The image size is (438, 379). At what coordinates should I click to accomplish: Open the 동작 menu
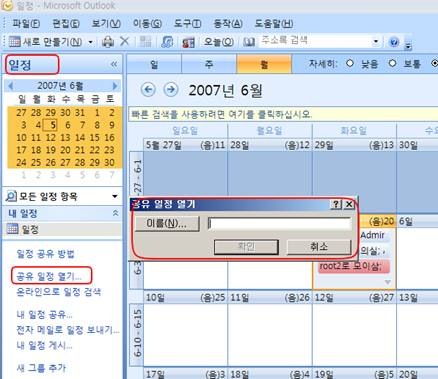pos(228,24)
